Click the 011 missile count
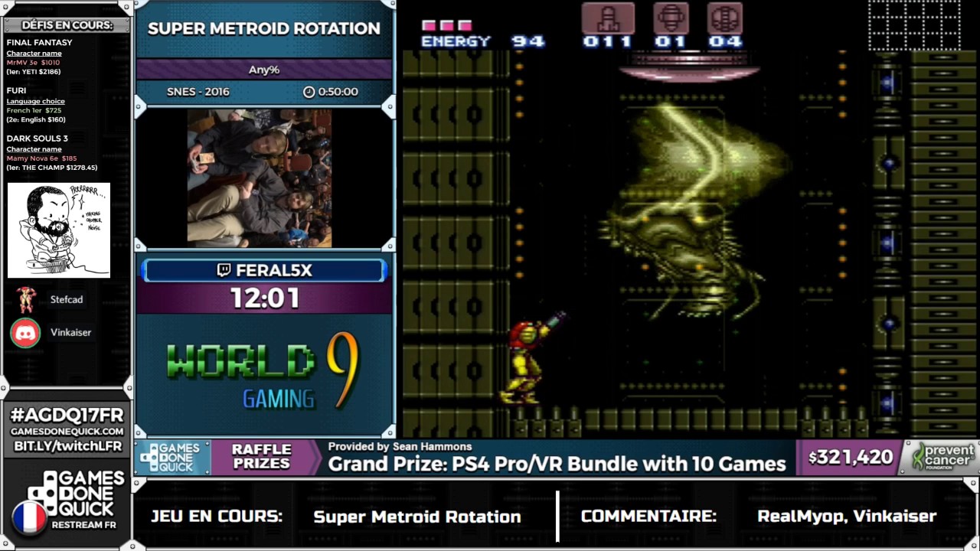 [x=608, y=41]
